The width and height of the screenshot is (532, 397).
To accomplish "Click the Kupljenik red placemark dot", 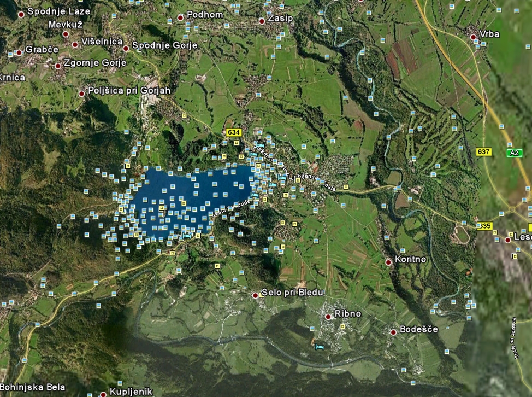I will pyautogui.click(x=103, y=394).
